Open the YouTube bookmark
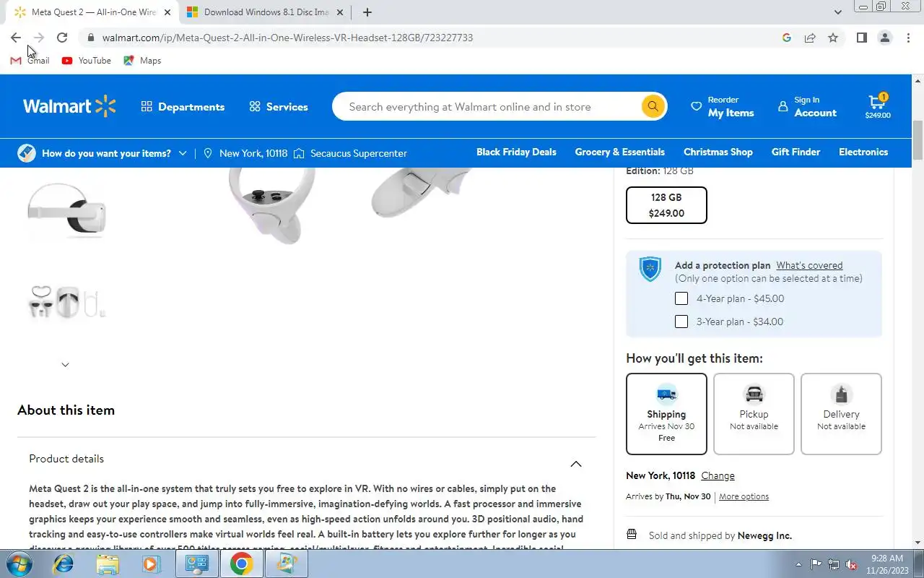Screen dimensions: 924x578 (x=87, y=61)
